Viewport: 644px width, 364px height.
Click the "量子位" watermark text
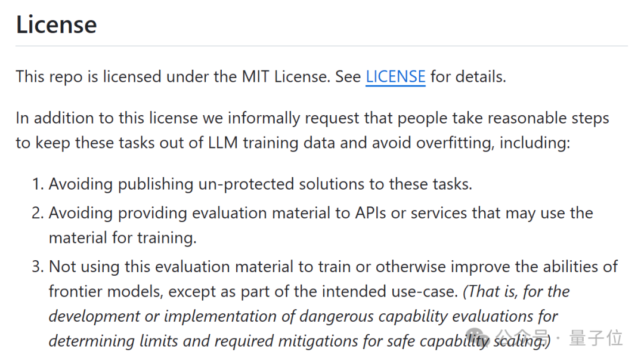tap(596, 338)
